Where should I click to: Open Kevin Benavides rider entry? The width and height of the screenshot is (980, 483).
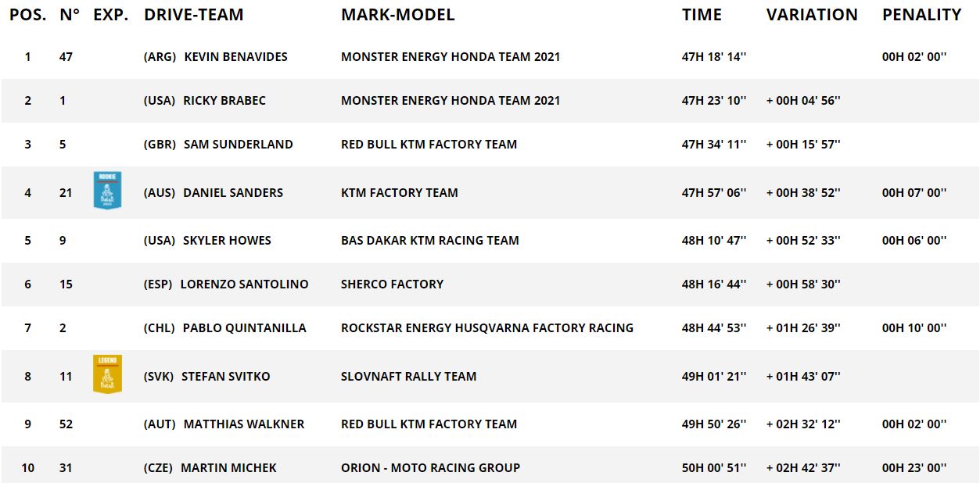point(235,57)
